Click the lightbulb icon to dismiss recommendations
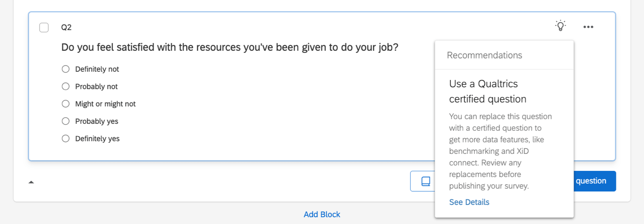 click(560, 26)
